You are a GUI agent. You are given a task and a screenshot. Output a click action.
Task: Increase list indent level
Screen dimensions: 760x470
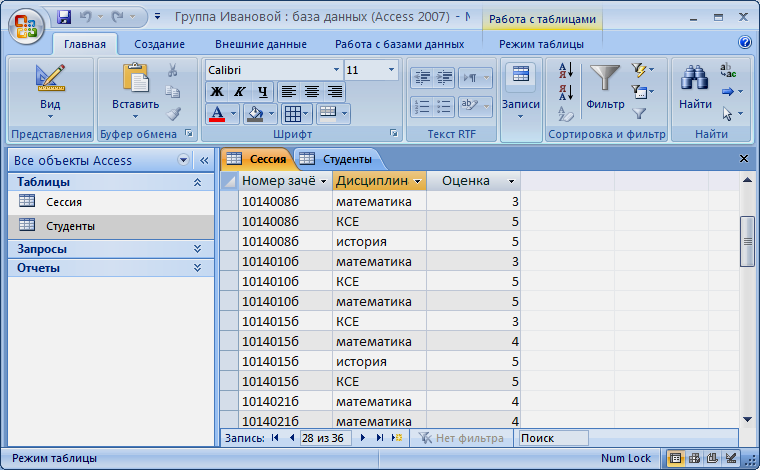[444, 78]
